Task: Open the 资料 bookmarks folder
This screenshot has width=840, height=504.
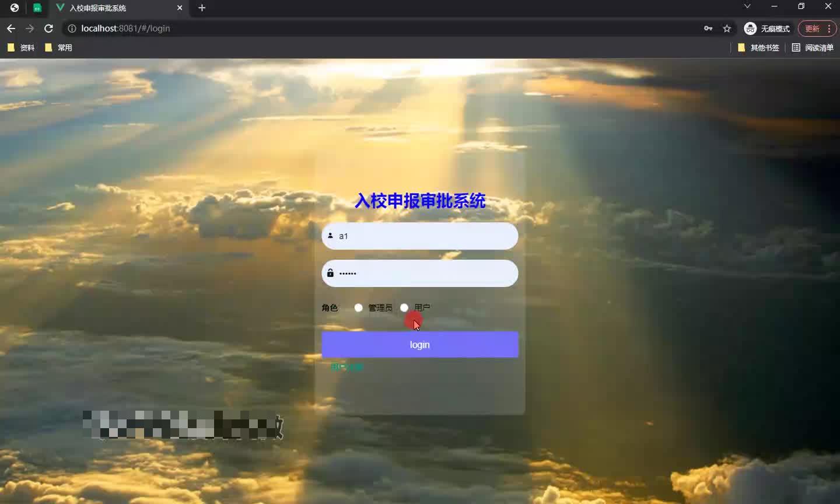Action: (21, 48)
